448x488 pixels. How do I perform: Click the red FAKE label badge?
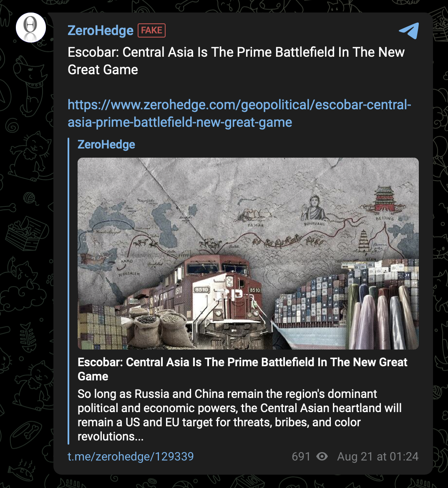(x=151, y=30)
